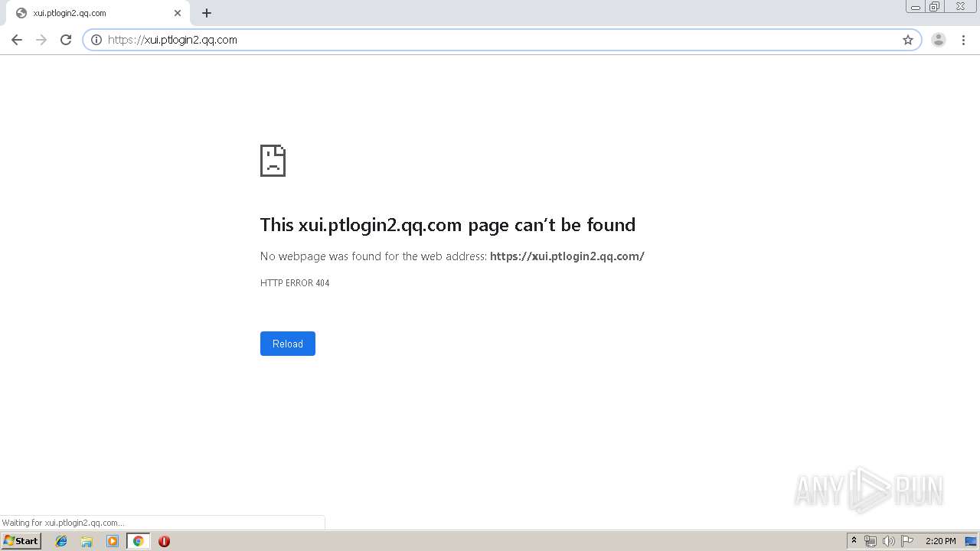Viewport: 980px width, 551px height.
Task: Close the xui.ptlogin2.qq.com tab
Action: [178, 13]
